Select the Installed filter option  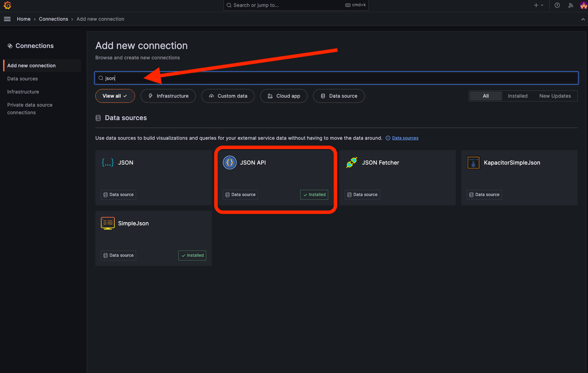518,96
